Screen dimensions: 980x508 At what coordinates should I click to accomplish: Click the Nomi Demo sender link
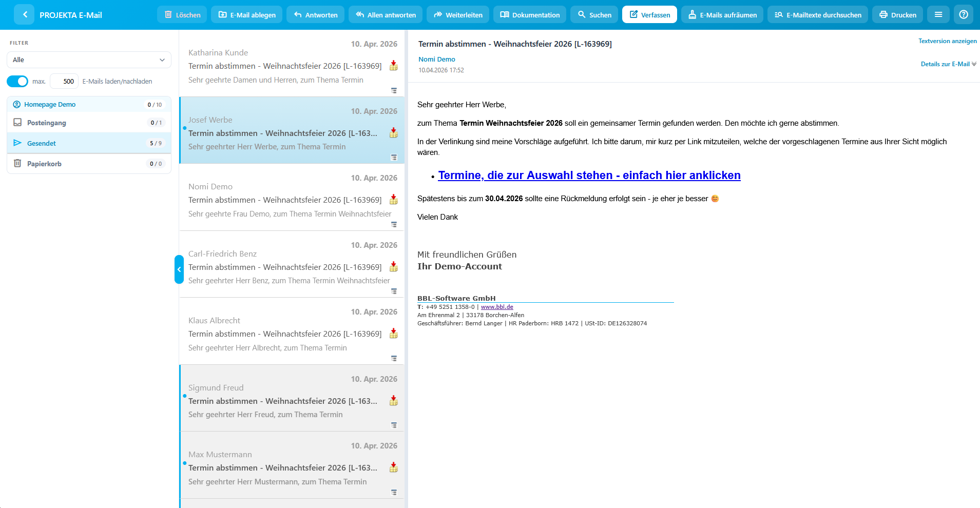[436, 59]
